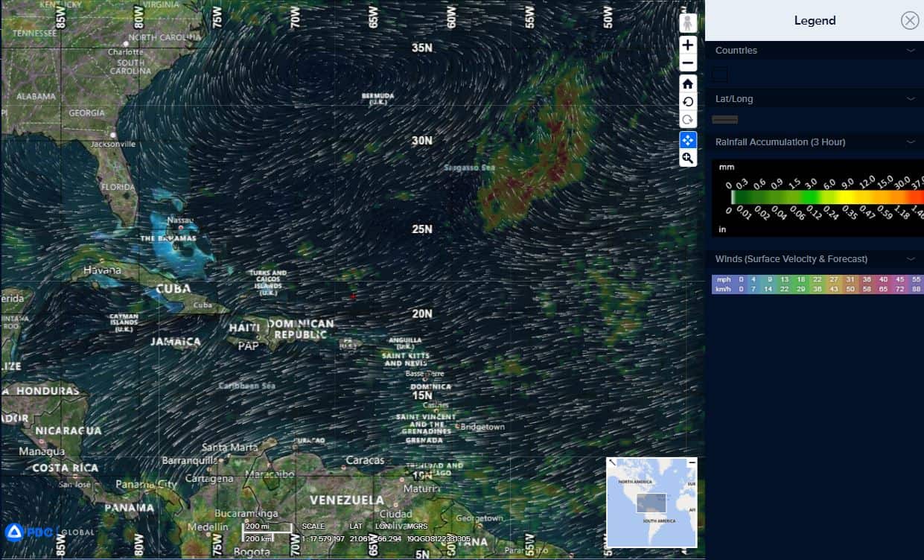
Task: Go to previous map extent
Action: 688,102
